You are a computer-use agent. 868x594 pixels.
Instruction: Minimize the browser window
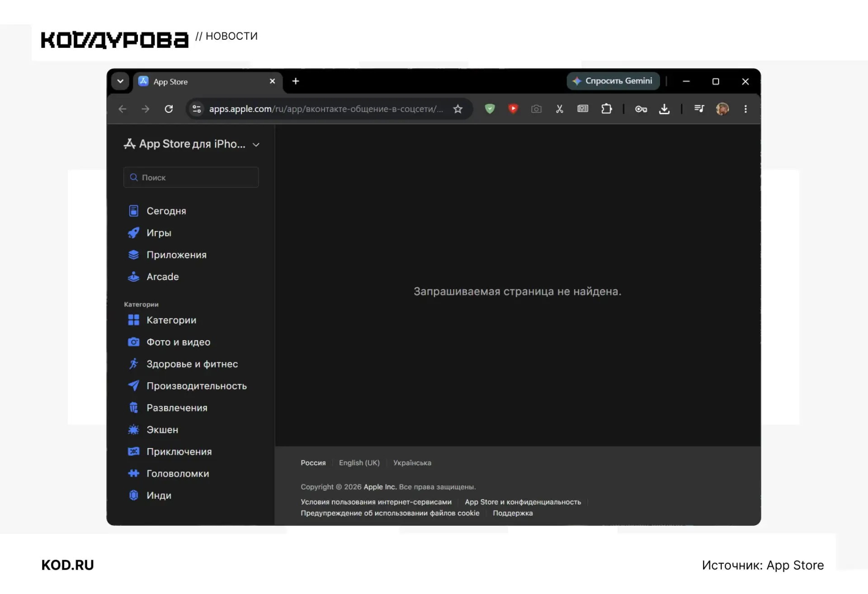[x=686, y=81]
